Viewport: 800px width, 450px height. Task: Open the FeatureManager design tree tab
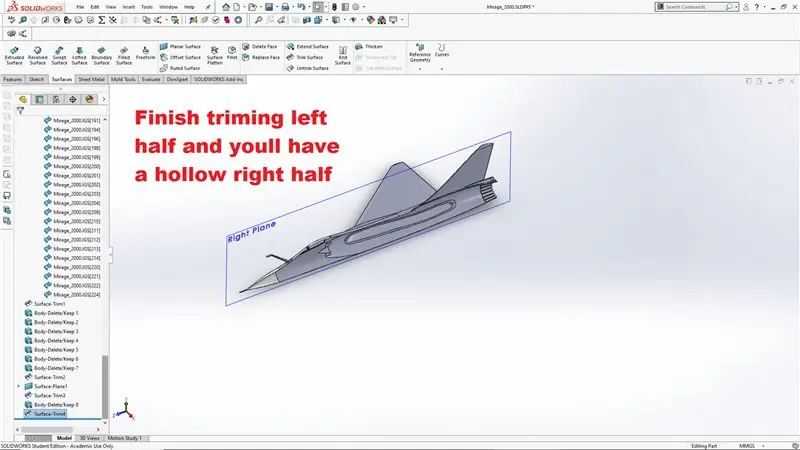coord(22,99)
